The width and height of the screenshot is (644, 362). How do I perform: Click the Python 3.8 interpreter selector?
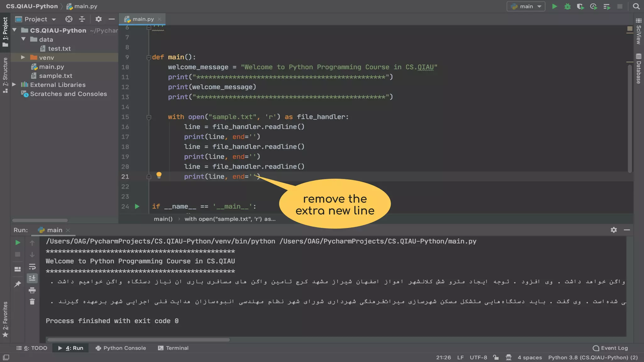(x=593, y=357)
